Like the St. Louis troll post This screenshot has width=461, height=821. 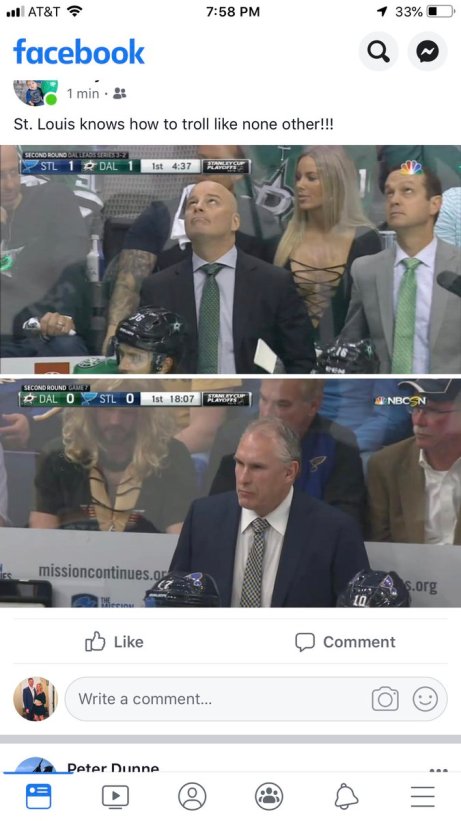tap(114, 642)
